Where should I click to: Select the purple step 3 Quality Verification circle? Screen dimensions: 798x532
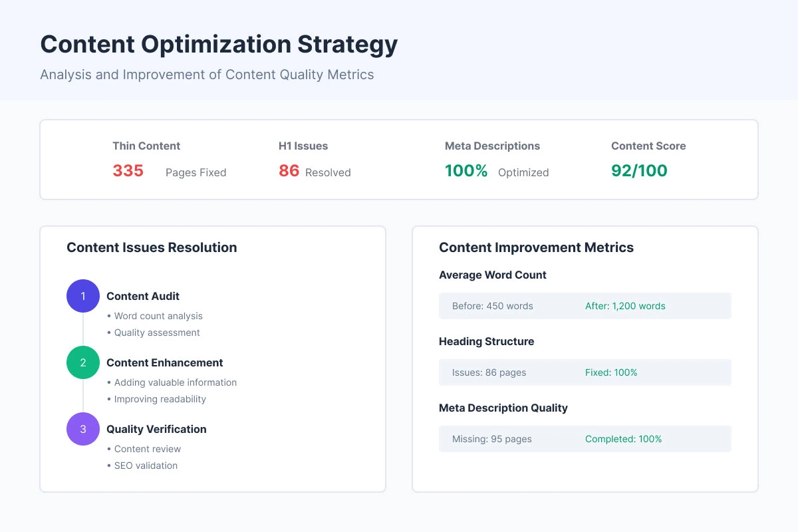click(x=82, y=429)
